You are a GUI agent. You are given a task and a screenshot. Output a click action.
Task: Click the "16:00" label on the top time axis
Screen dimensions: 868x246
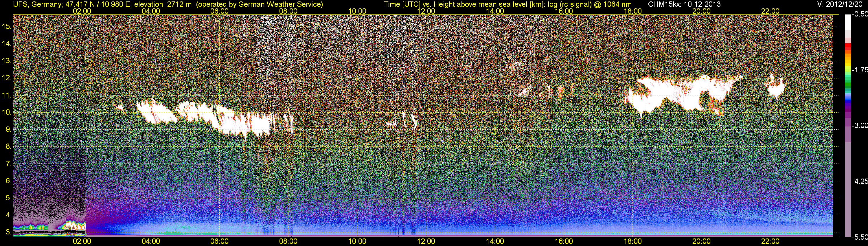coord(564,11)
